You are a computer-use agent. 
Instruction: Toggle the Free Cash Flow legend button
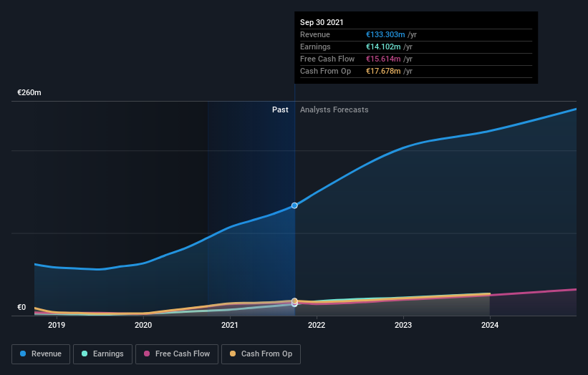[x=177, y=354]
